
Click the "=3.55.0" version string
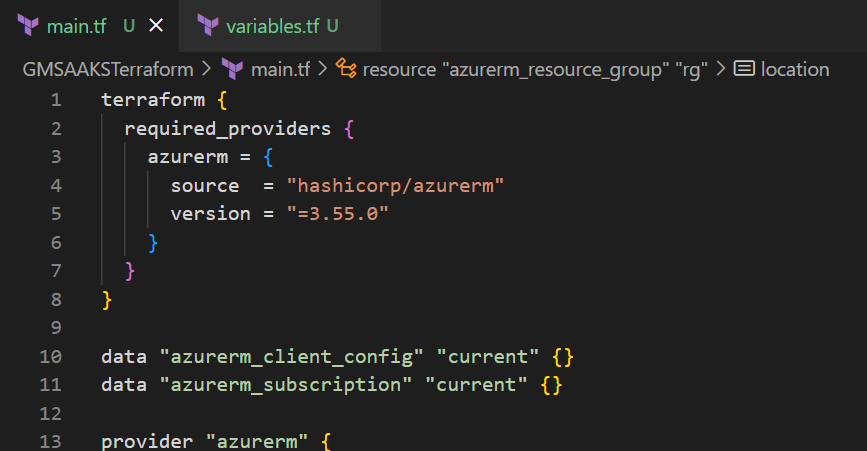pos(336,214)
